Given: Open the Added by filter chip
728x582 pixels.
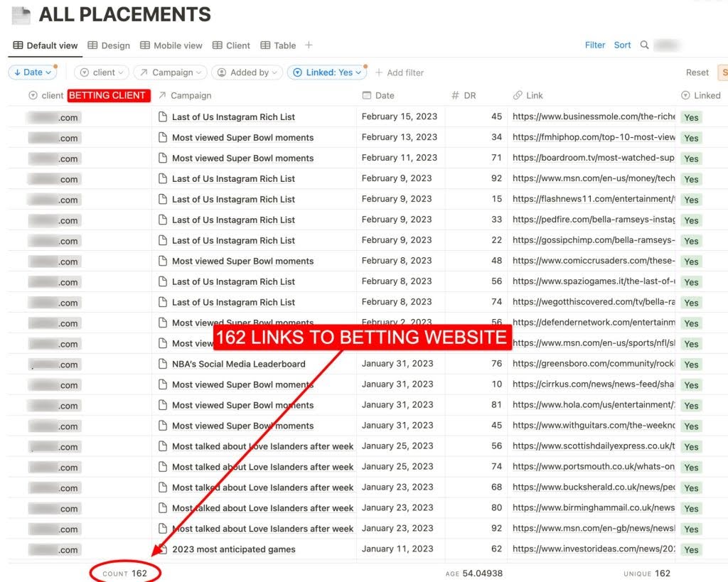Looking at the screenshot, I should coord(247,72).
